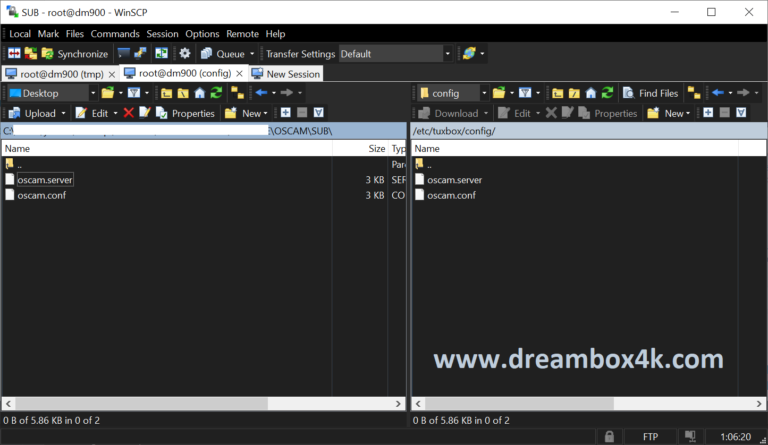The width and height of the screenshot is (768, 445).
Task: Click the Compare Directories icon
Action: pyautogui.click(x=14, y=53)
